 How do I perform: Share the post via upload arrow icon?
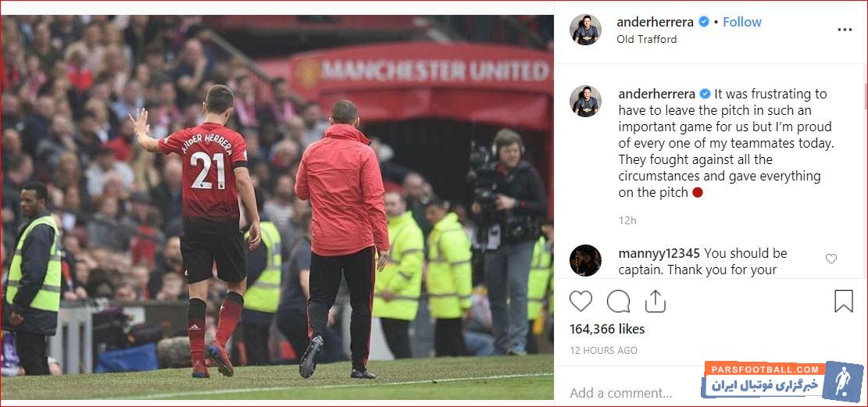tap(655, 302)
